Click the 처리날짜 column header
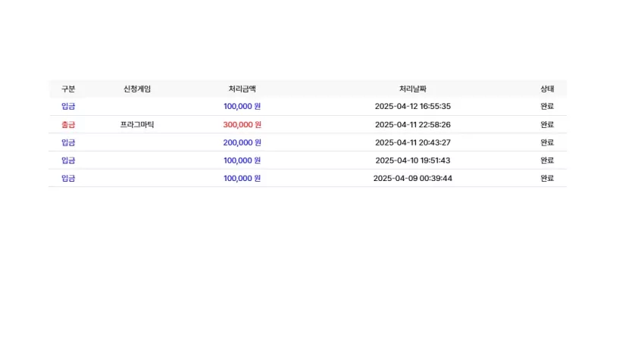 tap(413, 89)
